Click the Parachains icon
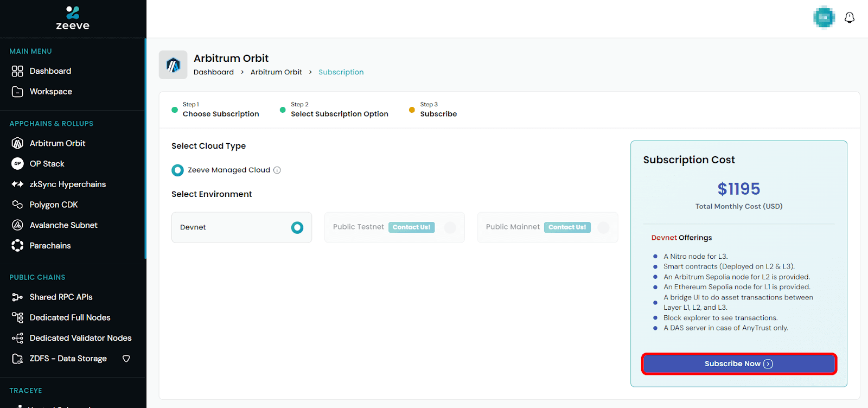 point(17,246)
